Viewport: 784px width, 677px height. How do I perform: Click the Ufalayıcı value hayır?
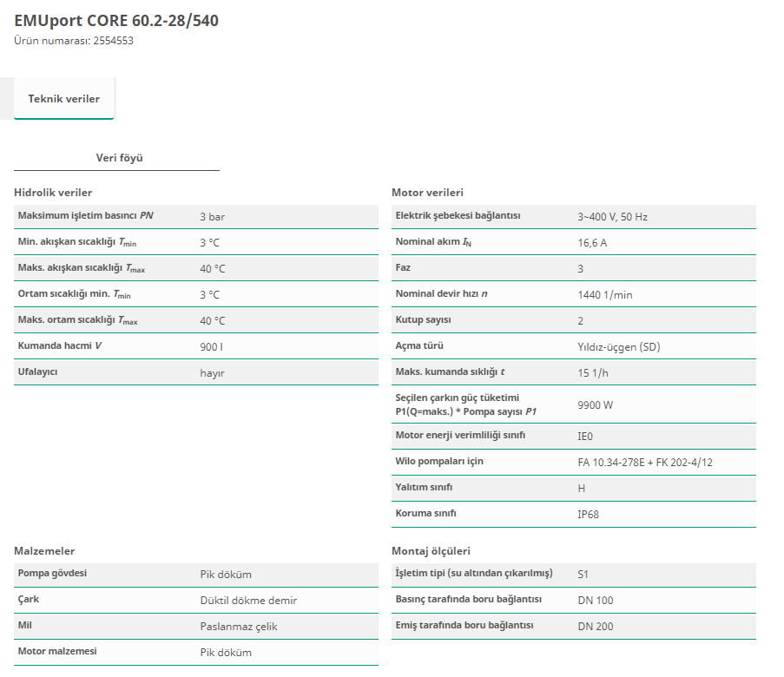point(212,373)
